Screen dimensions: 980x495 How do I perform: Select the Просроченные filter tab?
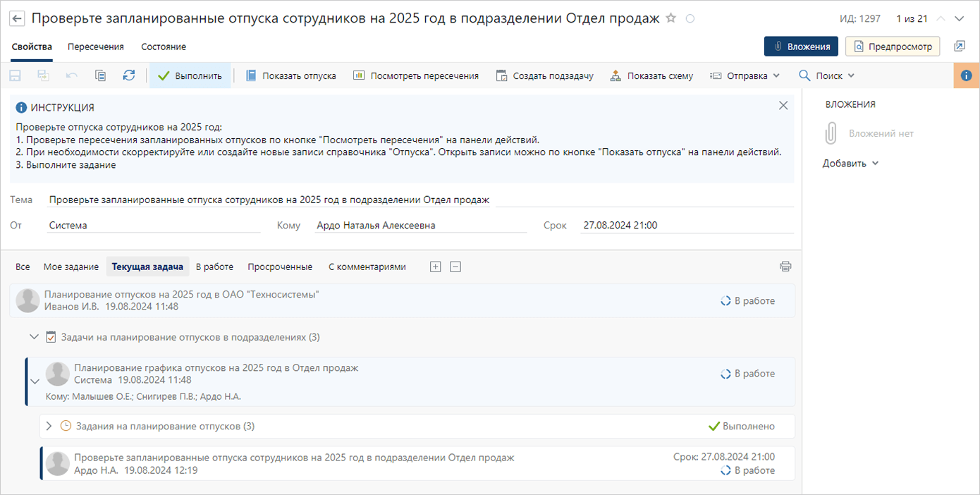click(x=280, y=267)
